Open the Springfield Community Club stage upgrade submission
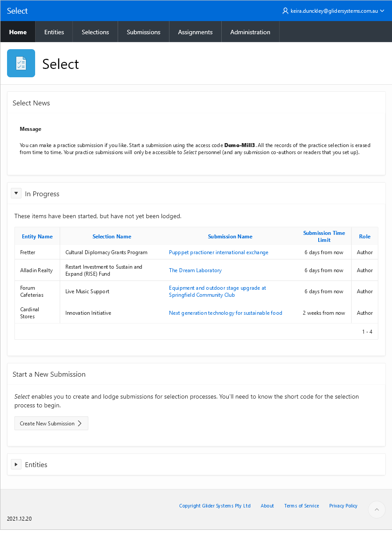The height and width of the screenshot is (536, 392). click(217, 291)
